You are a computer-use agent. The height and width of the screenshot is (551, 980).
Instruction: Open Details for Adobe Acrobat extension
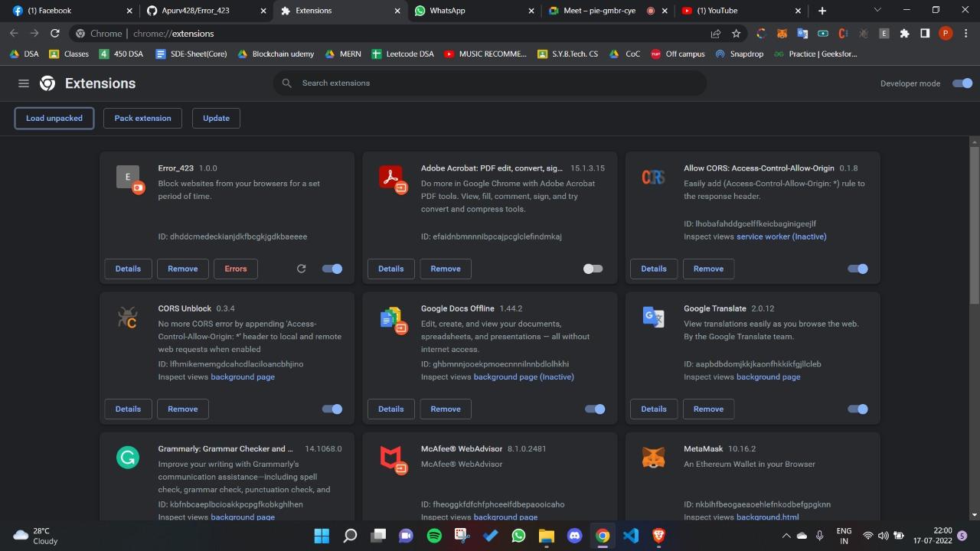[x=390, y=269]
